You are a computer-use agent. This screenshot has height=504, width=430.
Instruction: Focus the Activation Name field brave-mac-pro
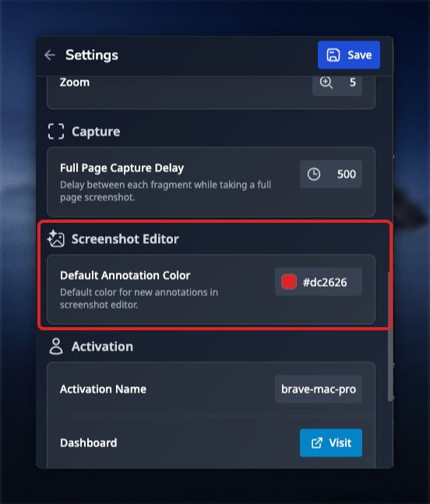319,389
